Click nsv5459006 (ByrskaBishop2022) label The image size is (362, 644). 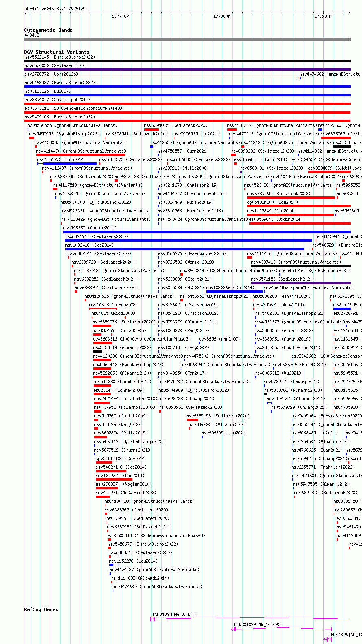click(x=60, y=117)
